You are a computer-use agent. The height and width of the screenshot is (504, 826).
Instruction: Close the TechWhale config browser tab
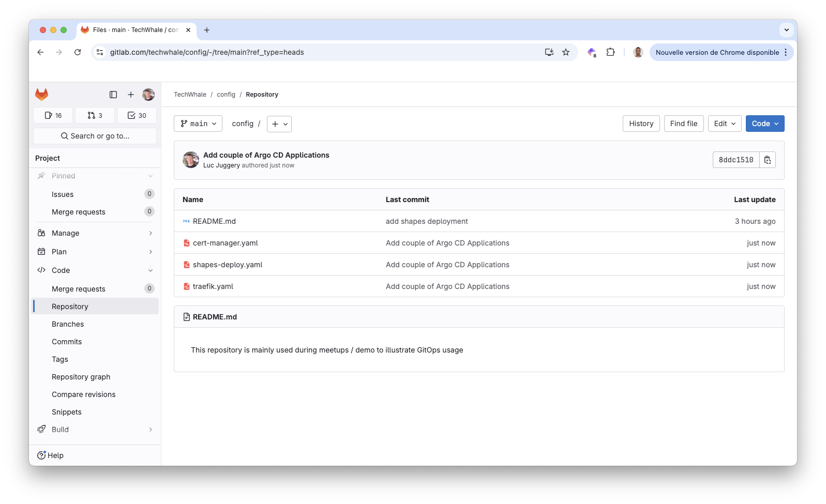point(188,30)
